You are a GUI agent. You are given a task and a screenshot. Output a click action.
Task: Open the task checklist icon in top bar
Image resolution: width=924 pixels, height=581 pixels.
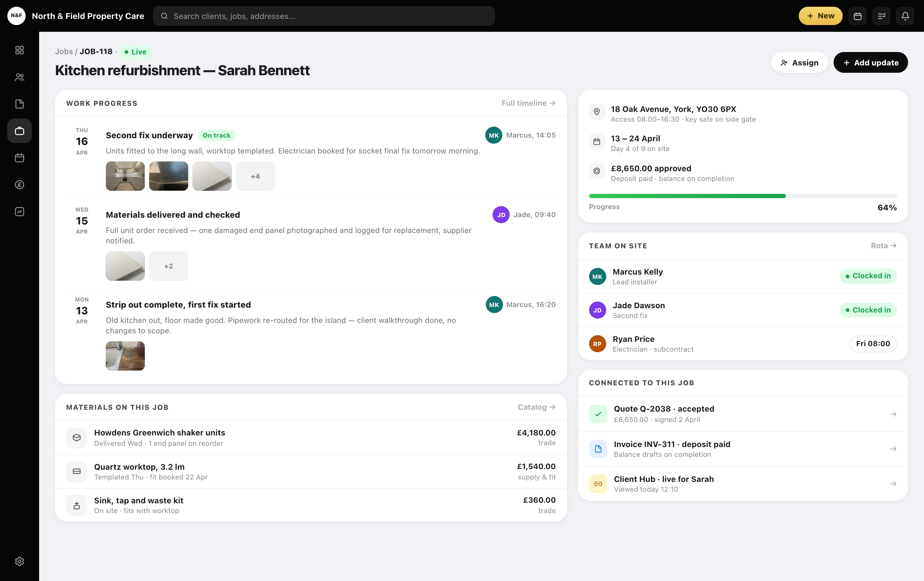pos(882,16)
